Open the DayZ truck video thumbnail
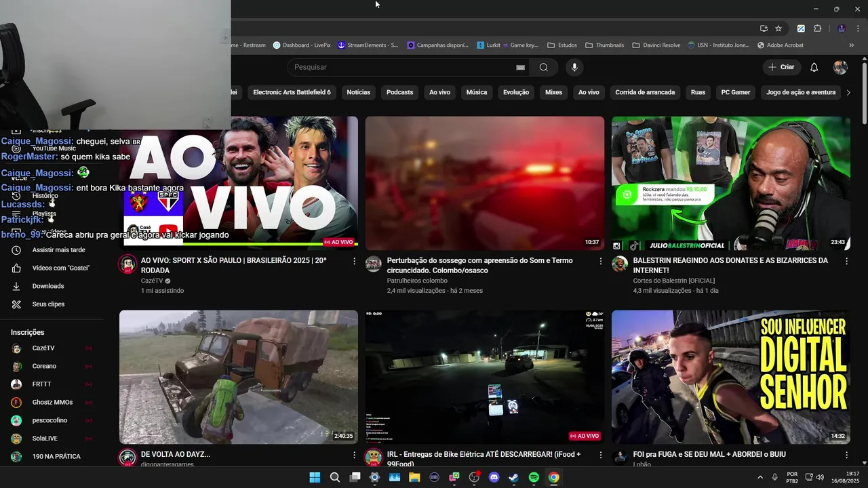The height and width of the screenshot is (488, 868). [239, 377]
